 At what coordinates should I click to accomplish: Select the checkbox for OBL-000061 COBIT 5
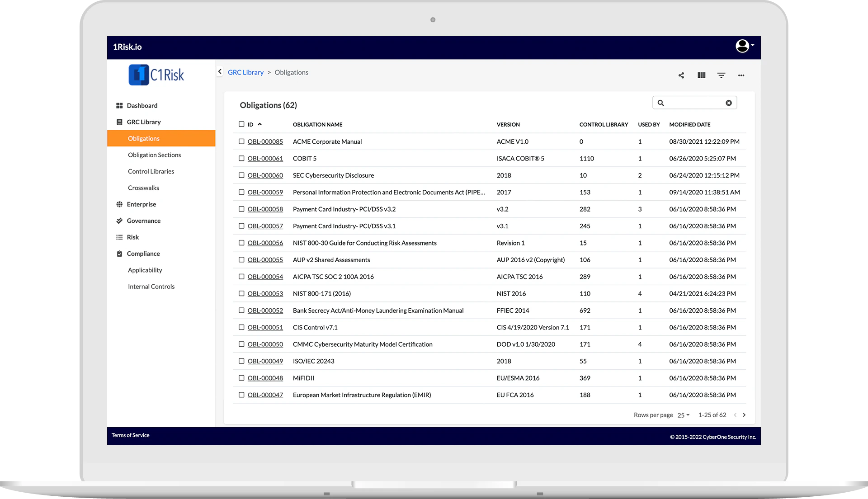[241, 158]
